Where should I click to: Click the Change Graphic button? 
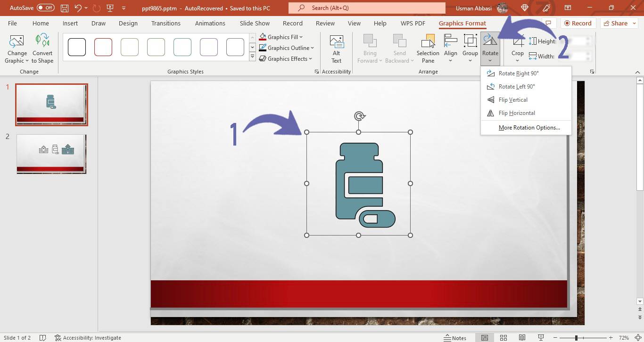(x=17, y=49)
